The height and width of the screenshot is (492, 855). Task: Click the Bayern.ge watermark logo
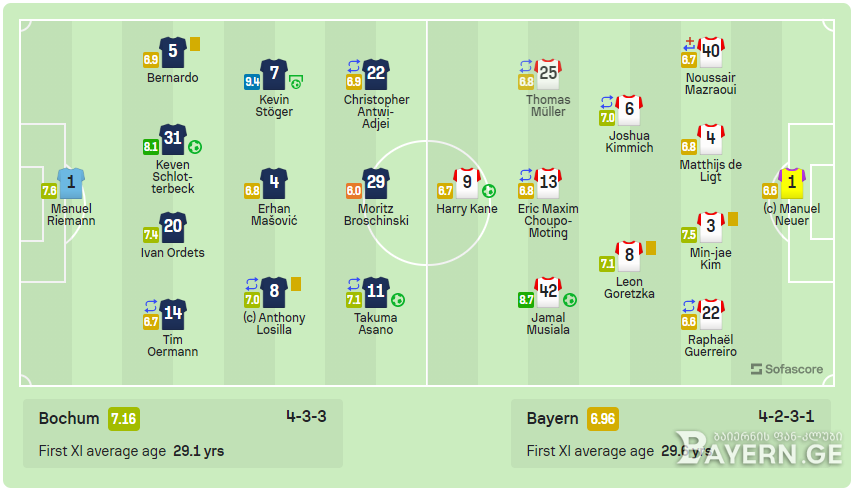[x=758, y=447]
